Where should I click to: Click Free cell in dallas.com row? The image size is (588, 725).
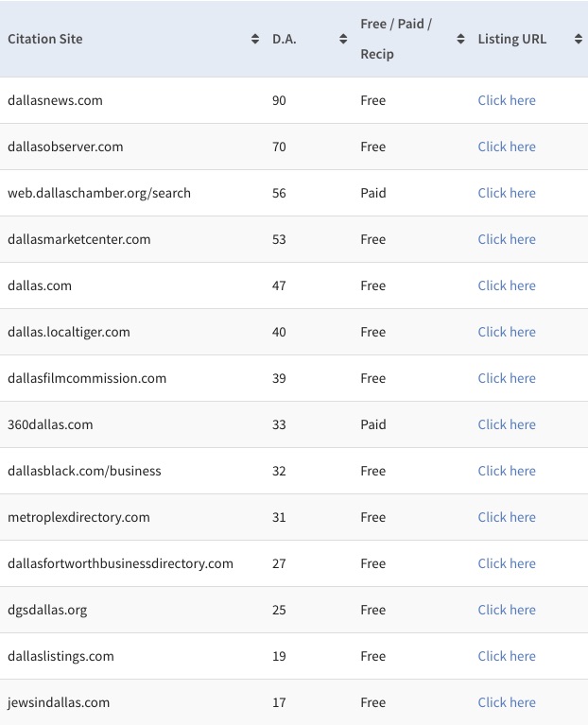[373, 285]
